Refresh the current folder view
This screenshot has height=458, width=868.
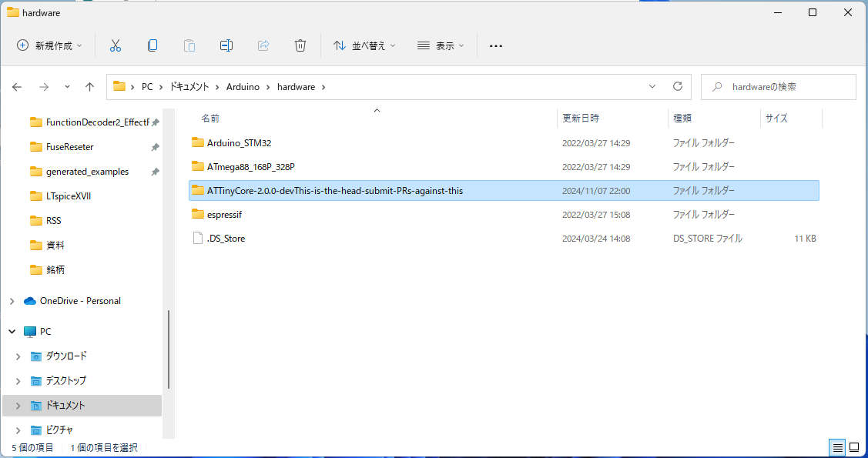point(677,86)
